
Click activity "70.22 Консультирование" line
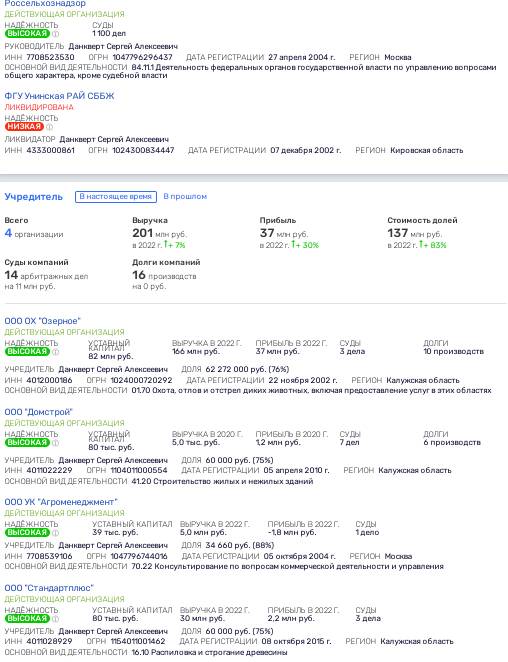(287, 567)
